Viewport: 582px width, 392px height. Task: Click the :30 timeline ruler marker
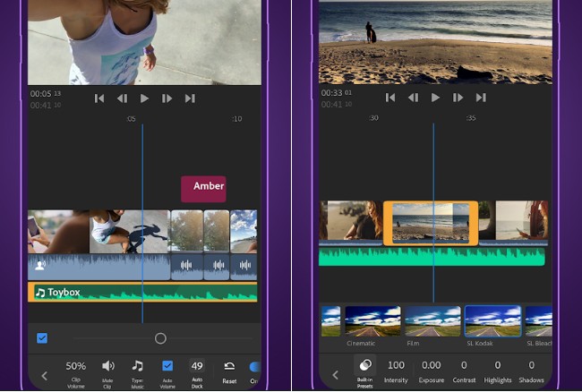(373, 118)
